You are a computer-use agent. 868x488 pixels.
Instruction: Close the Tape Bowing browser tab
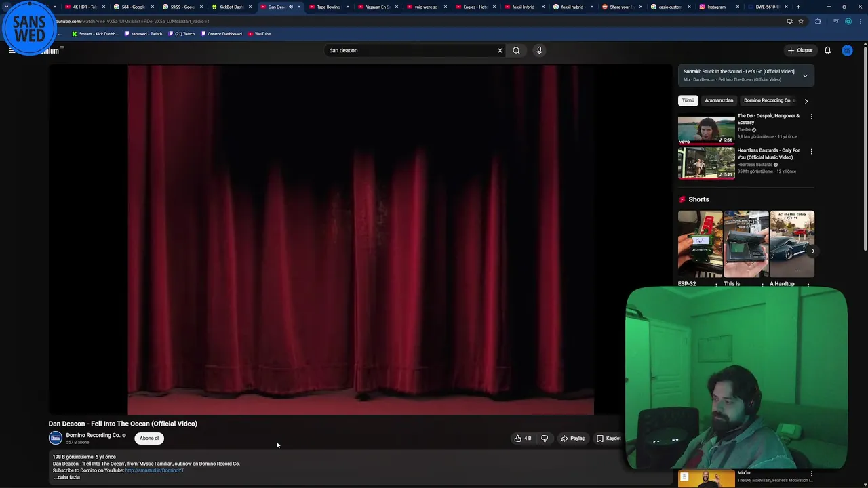coord(347,7)
